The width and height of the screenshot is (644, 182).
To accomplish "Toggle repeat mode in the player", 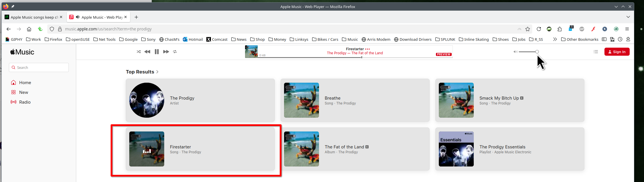I will click(175, 52).
